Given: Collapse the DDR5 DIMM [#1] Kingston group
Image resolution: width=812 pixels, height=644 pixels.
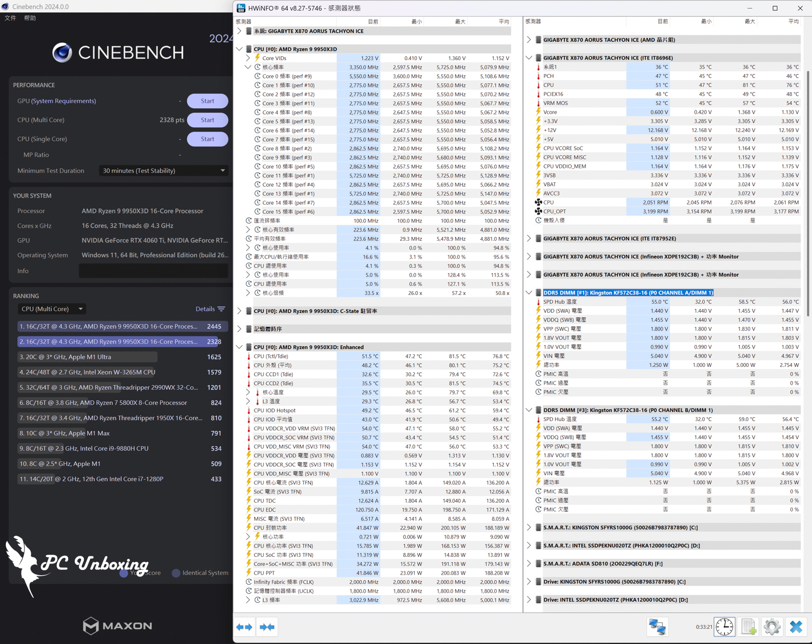Looking at the screenshot, I should point(529,293).
